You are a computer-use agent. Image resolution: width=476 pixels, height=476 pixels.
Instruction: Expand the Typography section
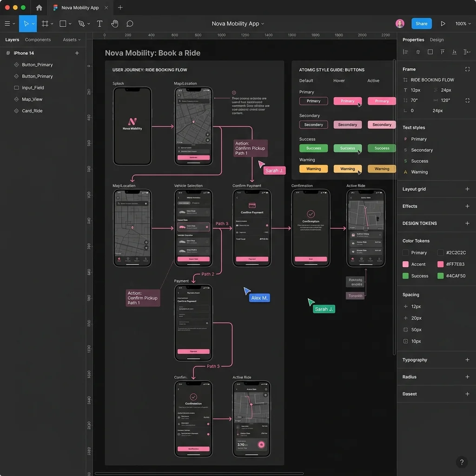[x=467, y=360]
